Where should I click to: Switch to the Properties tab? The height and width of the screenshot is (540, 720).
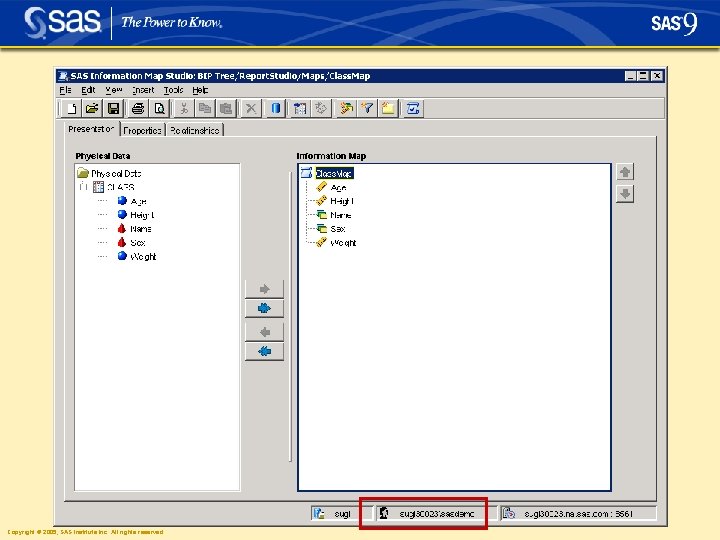(142, 130)
